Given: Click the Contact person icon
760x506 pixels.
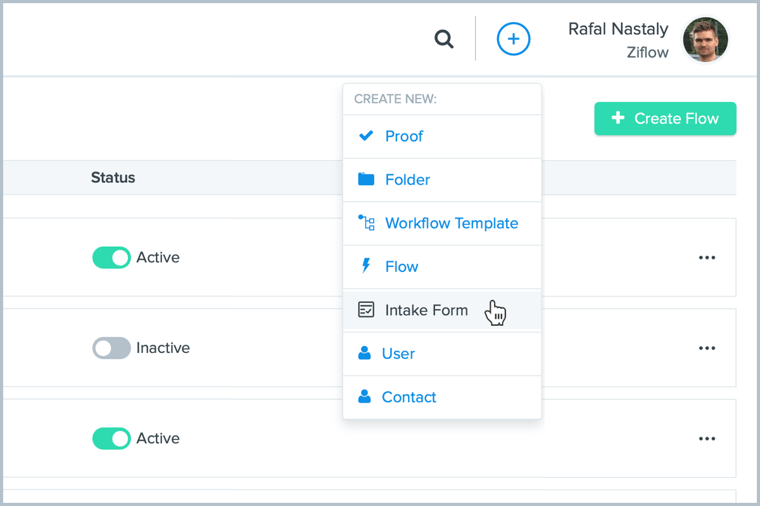Looking at the screenshot, I should click(x=365, y=397).
